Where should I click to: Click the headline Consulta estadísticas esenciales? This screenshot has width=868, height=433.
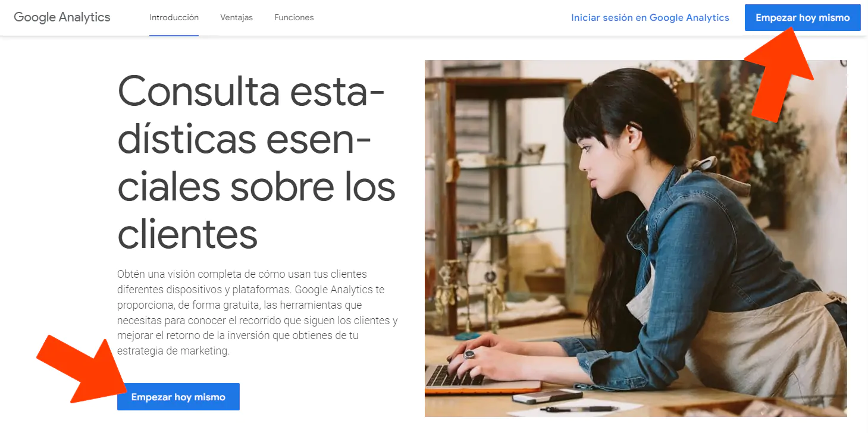pyautogui.click(x=257, y=162)
